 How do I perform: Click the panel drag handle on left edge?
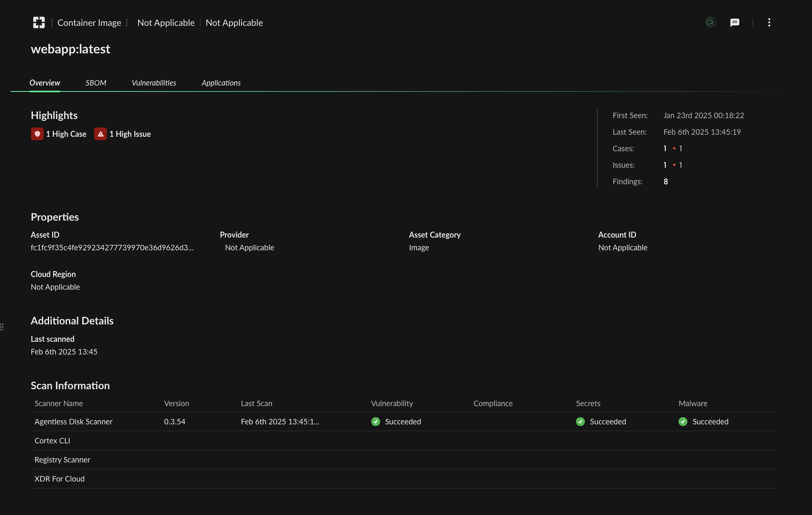point(3,327)
